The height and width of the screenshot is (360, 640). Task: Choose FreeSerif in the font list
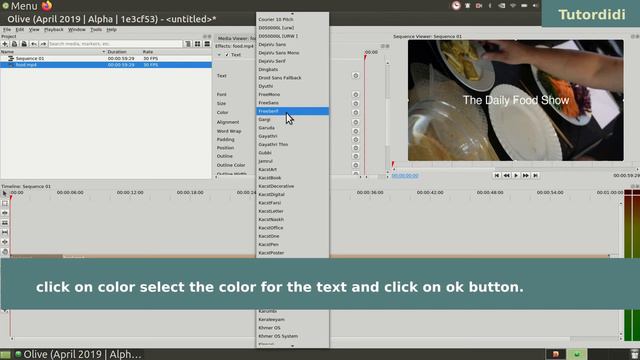pyautogui.click(x=292, y=111)
